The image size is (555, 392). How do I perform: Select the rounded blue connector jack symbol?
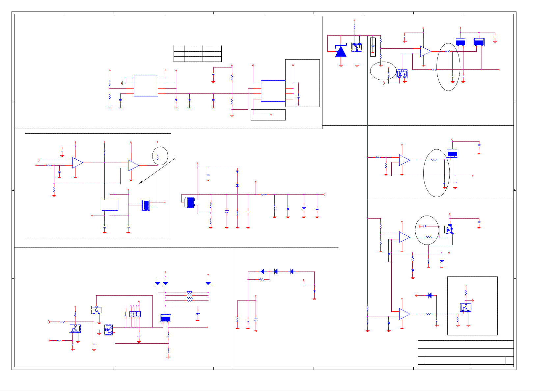coord(190,202)
